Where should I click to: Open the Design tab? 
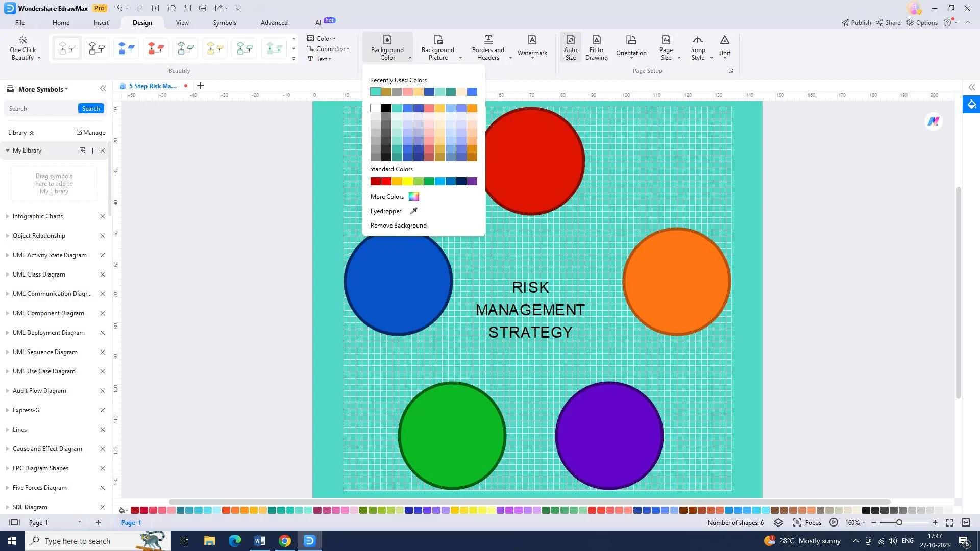142,23
